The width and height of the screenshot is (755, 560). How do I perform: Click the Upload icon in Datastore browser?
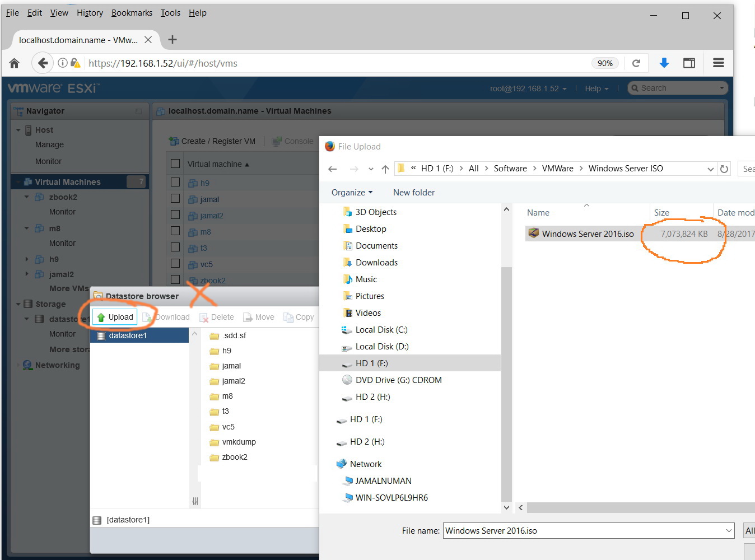coord(114,316)
